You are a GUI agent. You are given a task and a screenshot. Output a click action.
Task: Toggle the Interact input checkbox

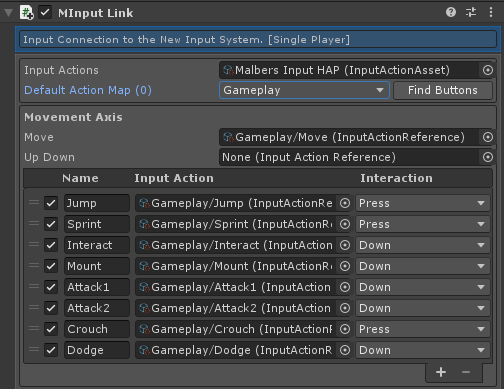pyautogui.click(x=51, y=245)
